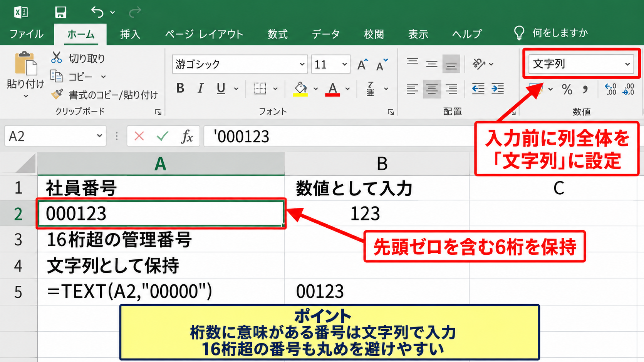Open the ファイル tab
644x362 pixels.
tap(27, 34)
